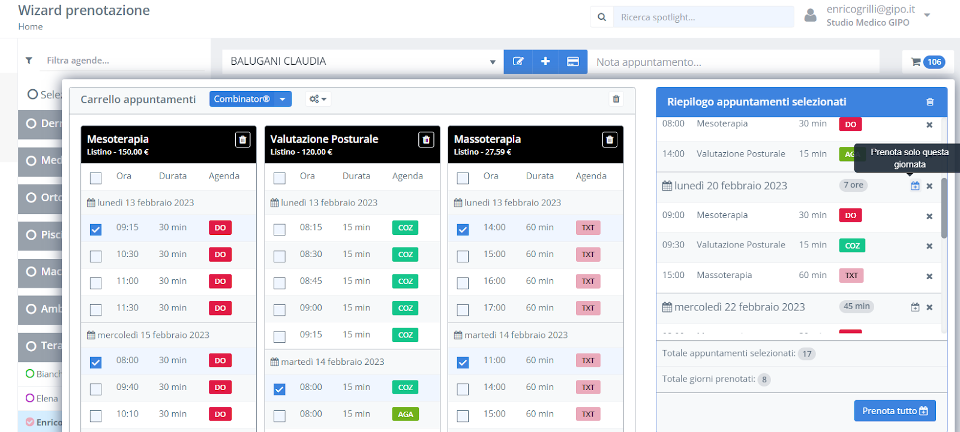Remove the mercoledì 22 febbraio 2023 day
Viewport: 960px width, 432px height.
point(929,307)
